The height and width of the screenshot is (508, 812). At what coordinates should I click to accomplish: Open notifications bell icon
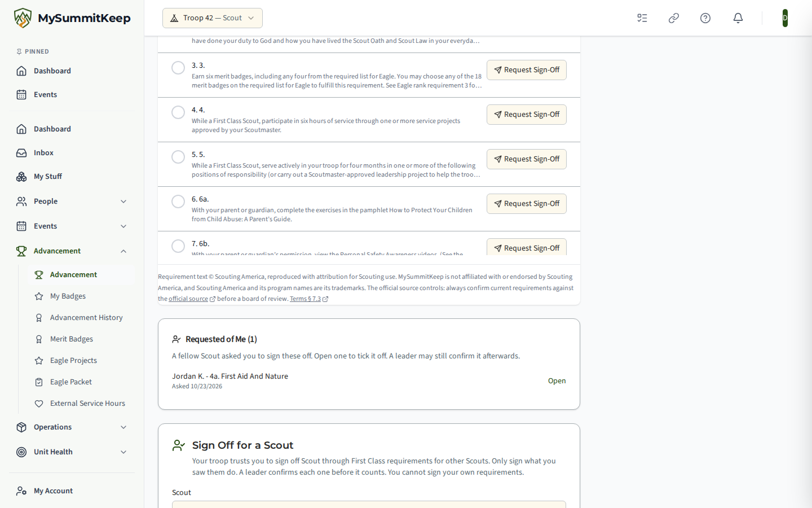[x=738, y=18]
